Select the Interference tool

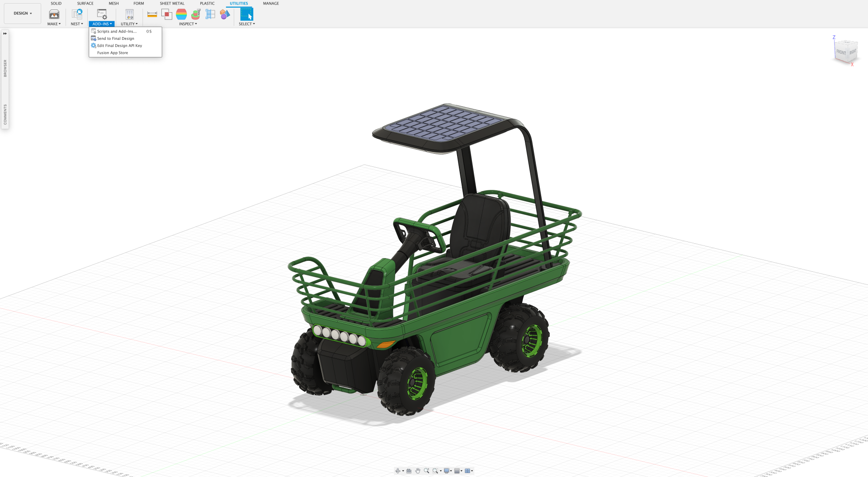[x=166, y=14]
